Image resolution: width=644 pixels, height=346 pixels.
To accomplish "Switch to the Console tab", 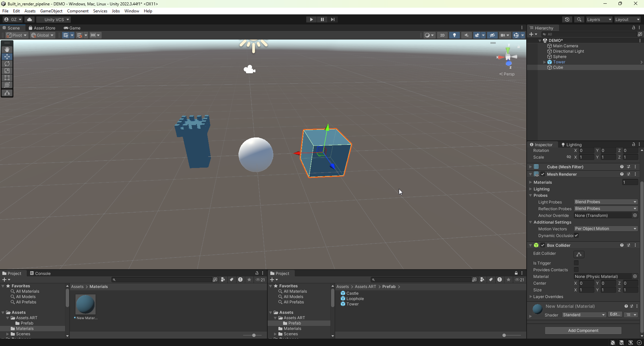I will pyautogui.click(x=40, y=274).
